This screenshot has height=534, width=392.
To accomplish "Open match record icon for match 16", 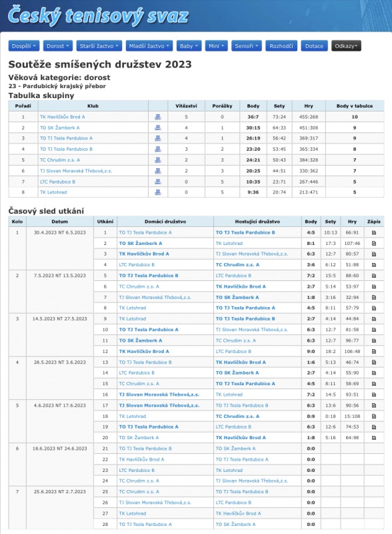I will 373,394.
